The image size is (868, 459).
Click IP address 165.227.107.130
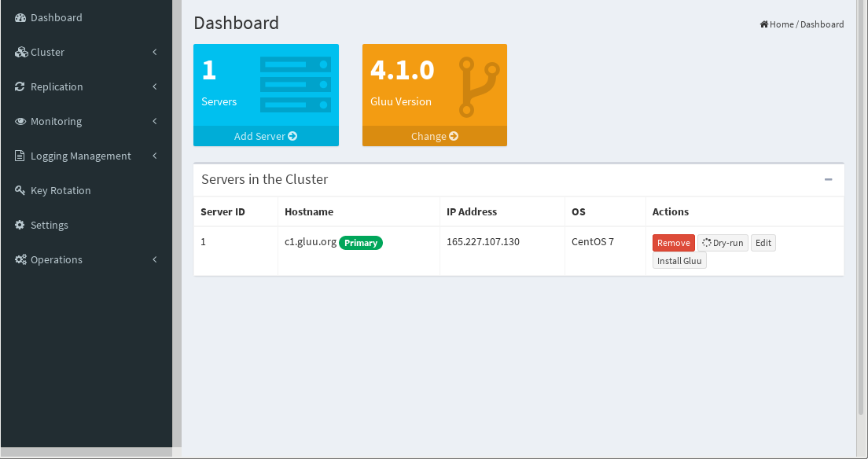pos(484,241)
